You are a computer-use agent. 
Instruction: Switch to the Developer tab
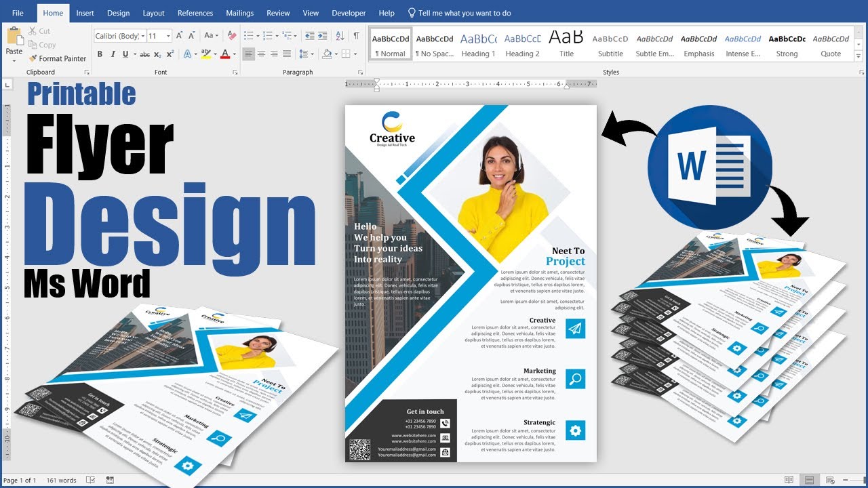point(348,13)
